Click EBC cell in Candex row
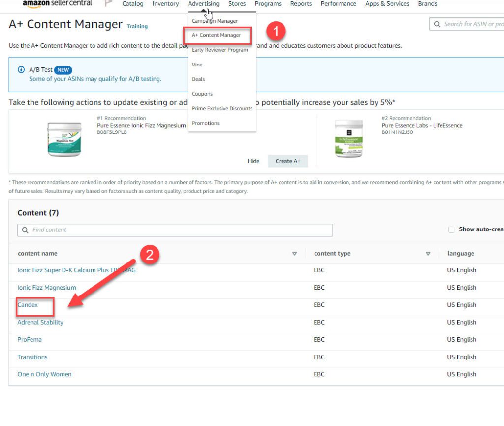The height and width of the screenshot is (426, 504). pos(319,305)
